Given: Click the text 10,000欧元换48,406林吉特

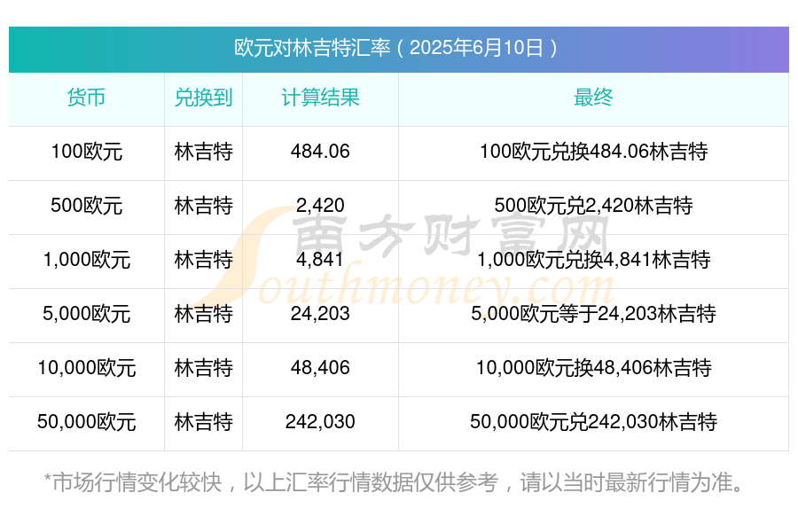Looking at the screenshot, I should (593, 368).
